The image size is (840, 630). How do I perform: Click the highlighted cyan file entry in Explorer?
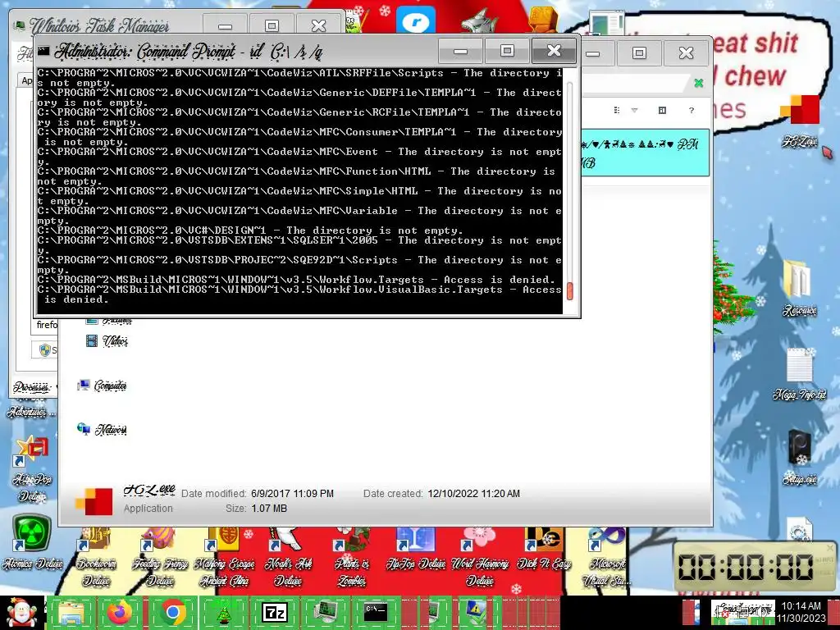click(x=645, y=153)
